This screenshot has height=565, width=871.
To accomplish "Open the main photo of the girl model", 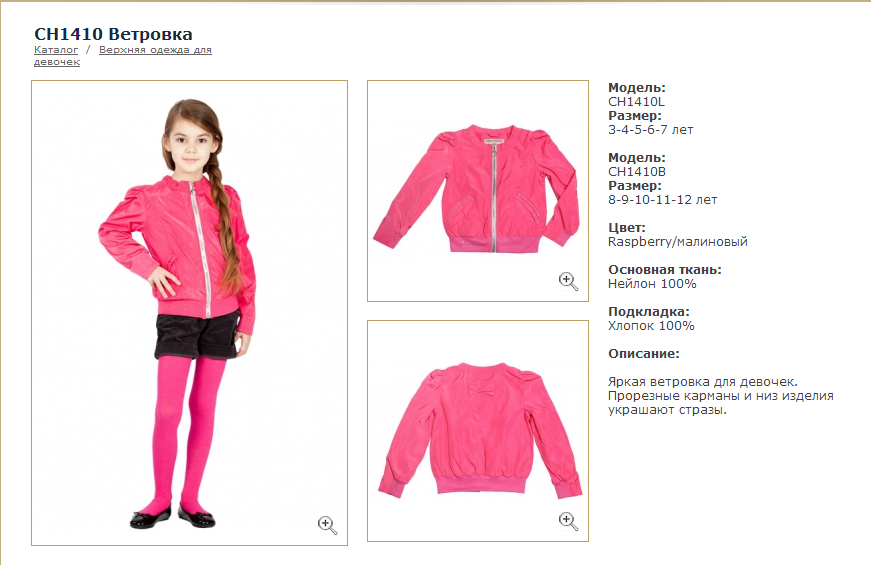I will tap(189, 313).
